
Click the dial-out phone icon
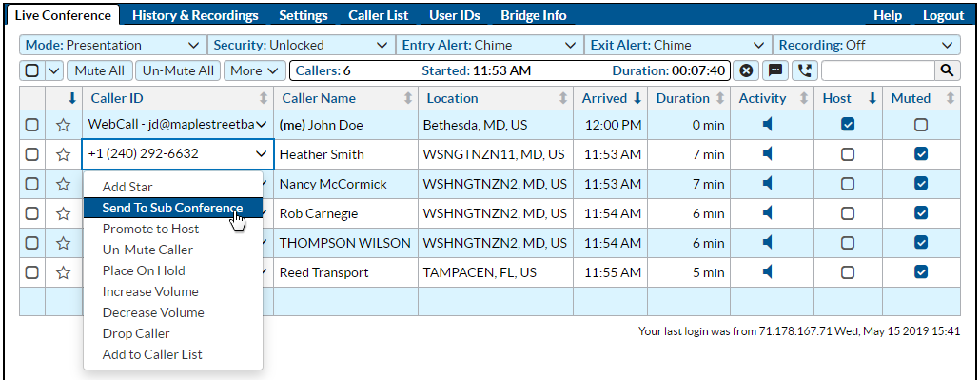coord(804,70)
